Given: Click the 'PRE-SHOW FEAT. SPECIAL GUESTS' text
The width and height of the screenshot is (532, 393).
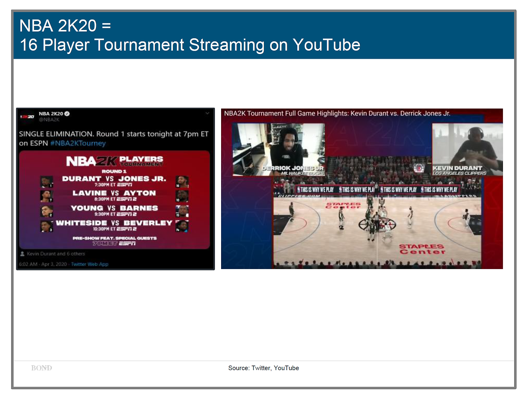Looking at the screenshot, I should [115, 238].
